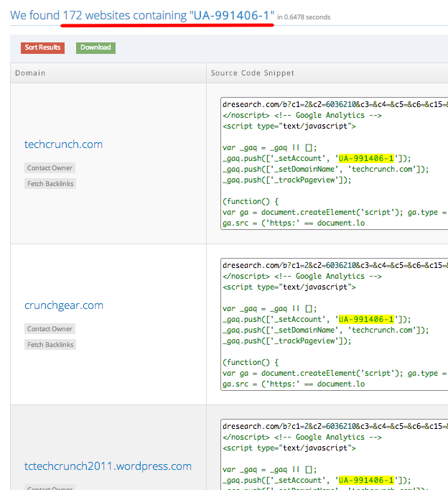
Task: Click the results heading showing 172 websites found
Action: [x=142, y=15]
